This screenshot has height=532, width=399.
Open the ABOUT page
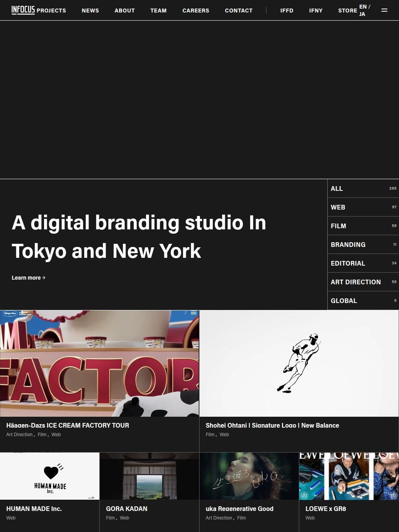125,11
